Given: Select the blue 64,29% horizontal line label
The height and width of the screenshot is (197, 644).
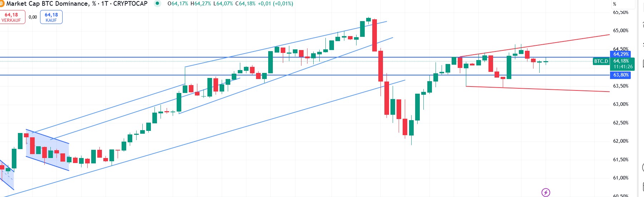Looking at the screenshot, I should 621,54.
